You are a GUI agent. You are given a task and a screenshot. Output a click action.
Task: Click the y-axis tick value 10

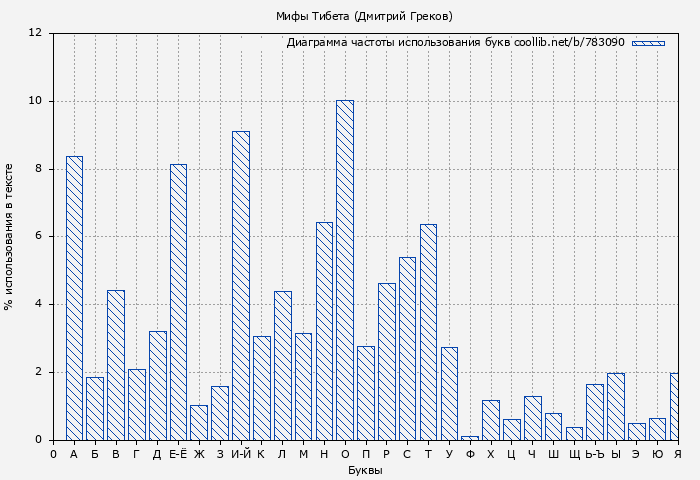pyautogui.click(x=35, y=101)
